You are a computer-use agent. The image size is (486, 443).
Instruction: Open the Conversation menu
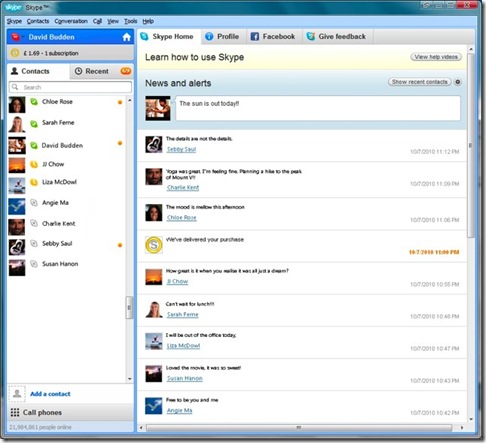71,21
